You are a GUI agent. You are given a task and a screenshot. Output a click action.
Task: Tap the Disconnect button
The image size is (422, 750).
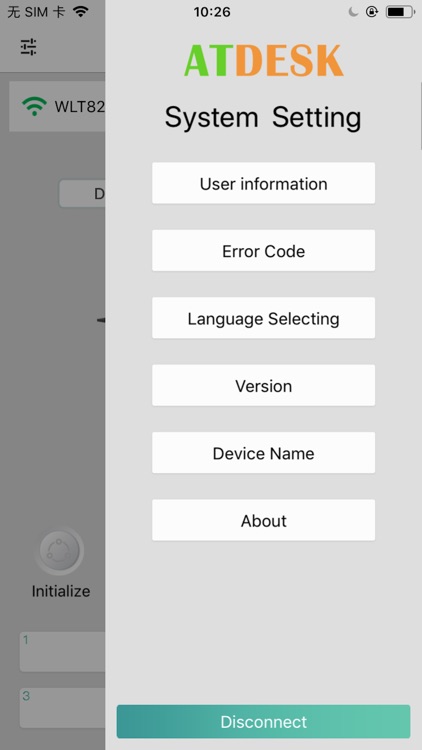click(263, 721)
